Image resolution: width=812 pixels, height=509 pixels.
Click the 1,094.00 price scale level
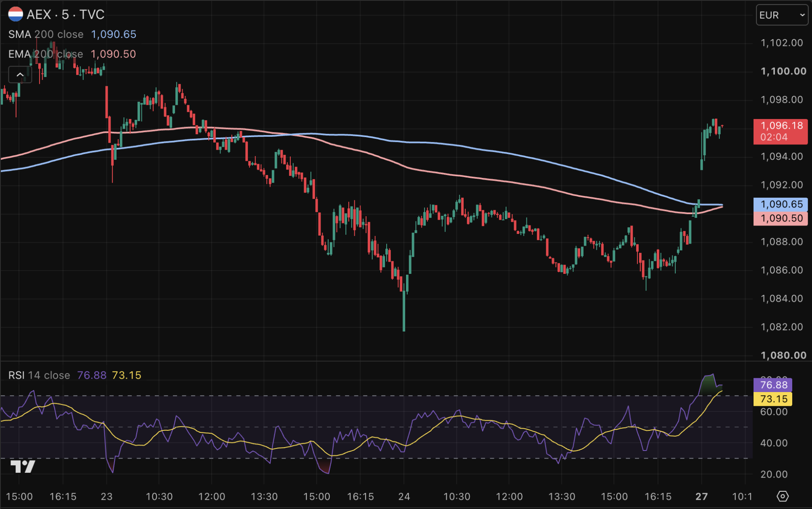[x=782, y=156]
